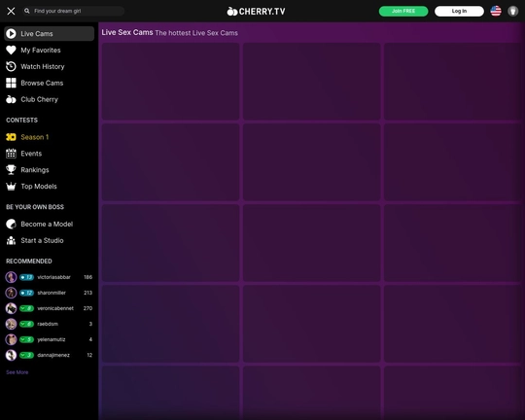
Task: Open Watch History
Action: point(50,66)
